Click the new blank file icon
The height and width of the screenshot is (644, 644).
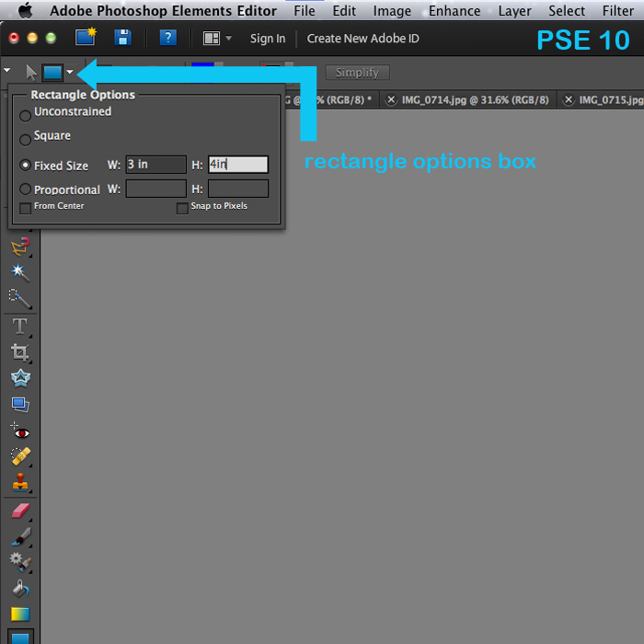[x=86, y=37]
